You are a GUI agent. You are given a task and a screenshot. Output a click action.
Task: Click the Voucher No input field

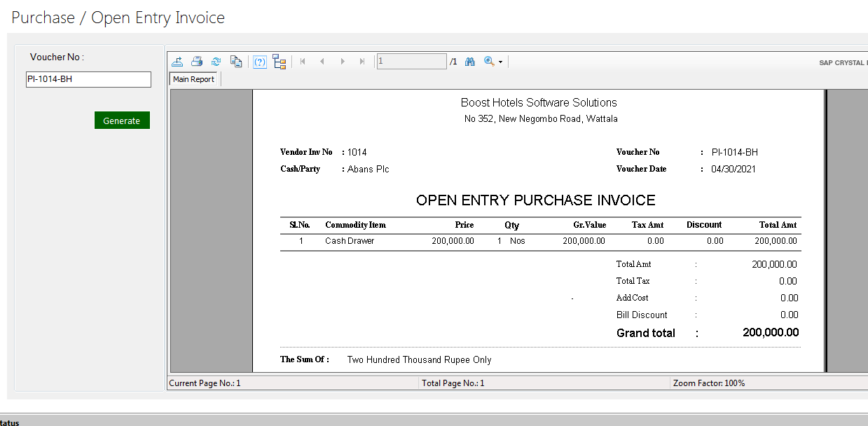tap(88, 79)
